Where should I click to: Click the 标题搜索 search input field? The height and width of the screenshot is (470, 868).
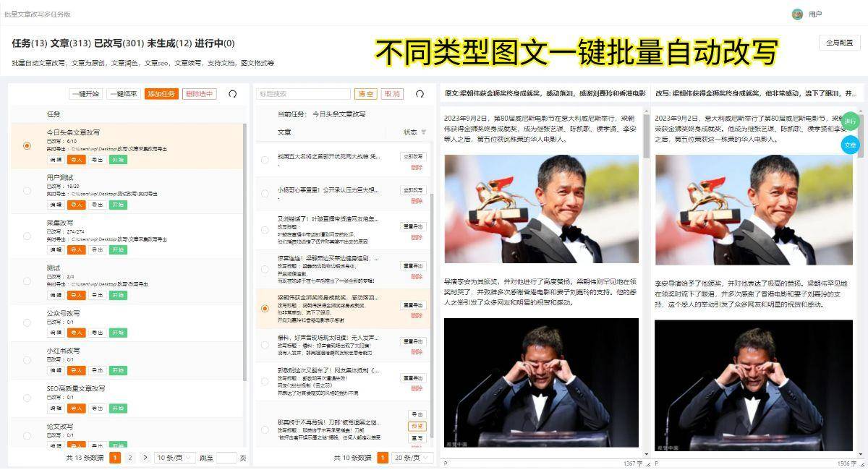point(303,94)
